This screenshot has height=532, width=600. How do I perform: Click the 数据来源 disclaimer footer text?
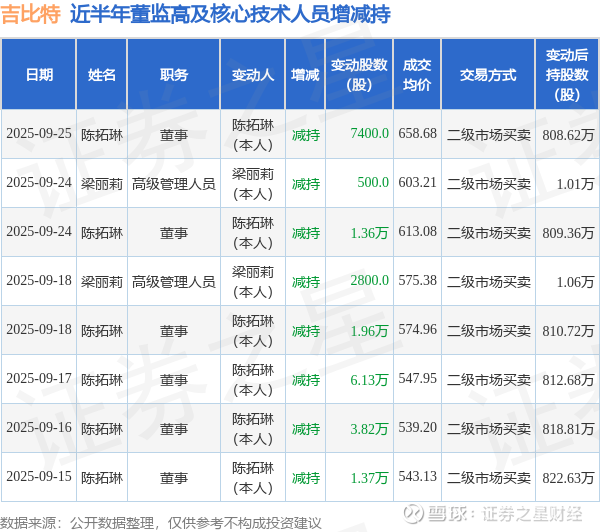coord(161,523)
